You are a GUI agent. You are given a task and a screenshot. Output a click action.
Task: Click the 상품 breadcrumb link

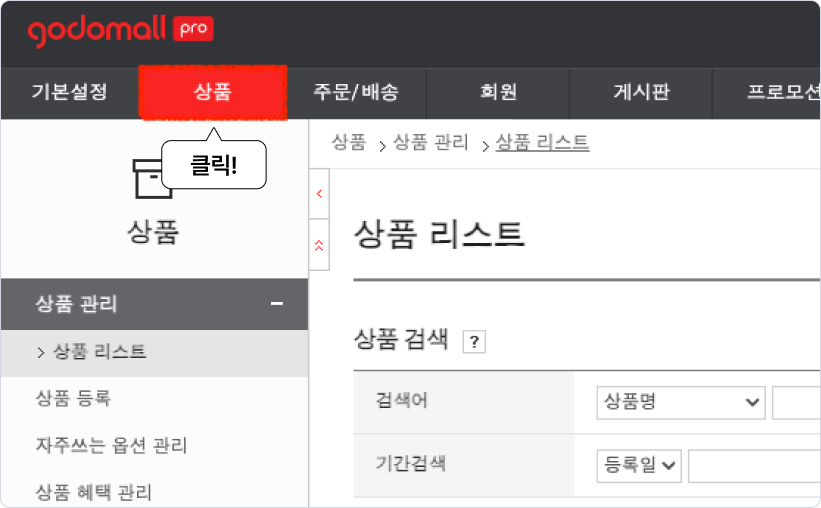[349, 142]
